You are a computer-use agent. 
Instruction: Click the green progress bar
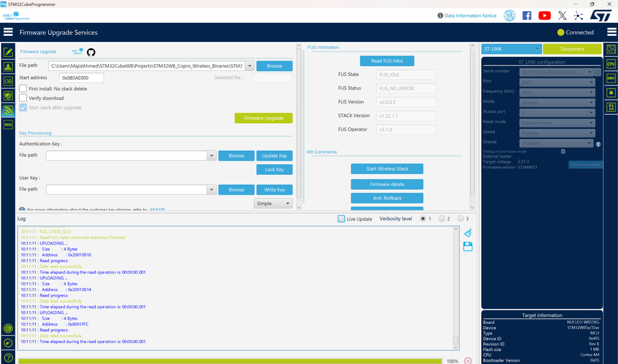pos(230,362)
